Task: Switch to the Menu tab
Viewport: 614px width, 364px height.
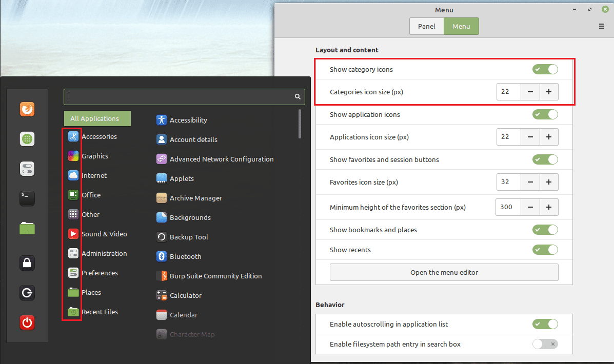Action: tap(461, 26)
